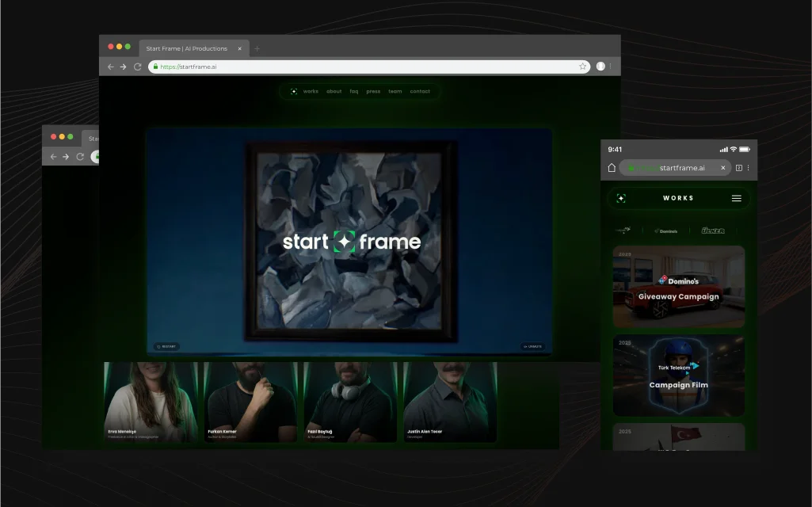This screenshot has width=812, height=507.
Task: Click the Restart button on the hero video
Action: tap(166, 346)
